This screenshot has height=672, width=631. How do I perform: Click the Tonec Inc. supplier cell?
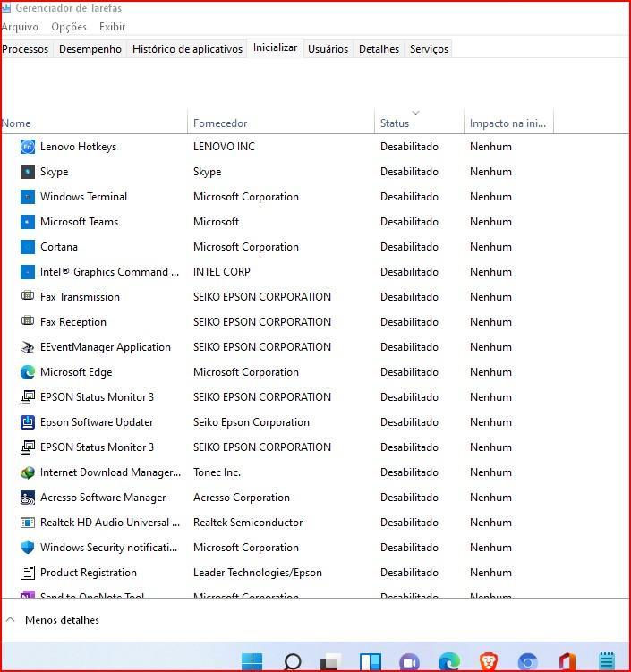click(217, 472)
